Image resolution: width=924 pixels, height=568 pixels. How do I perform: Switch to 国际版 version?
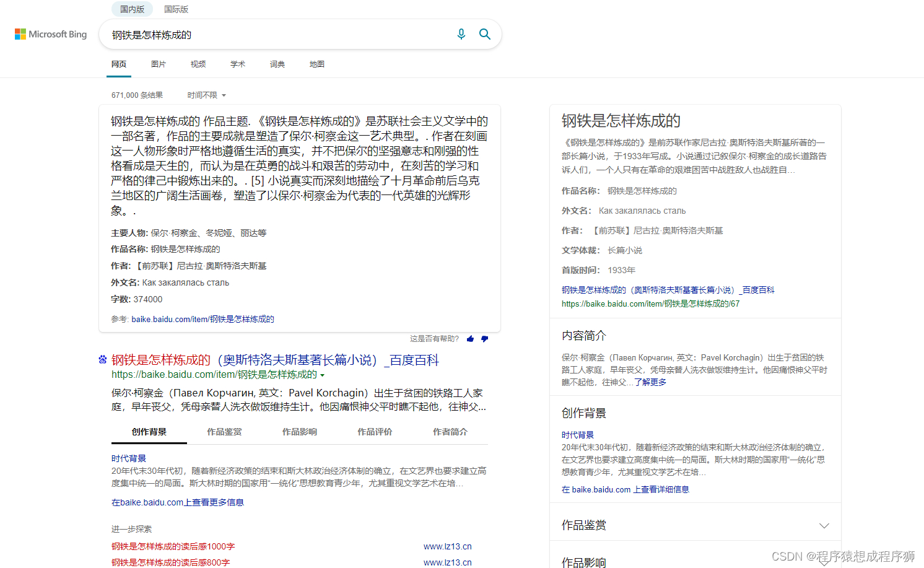(176, 9)
